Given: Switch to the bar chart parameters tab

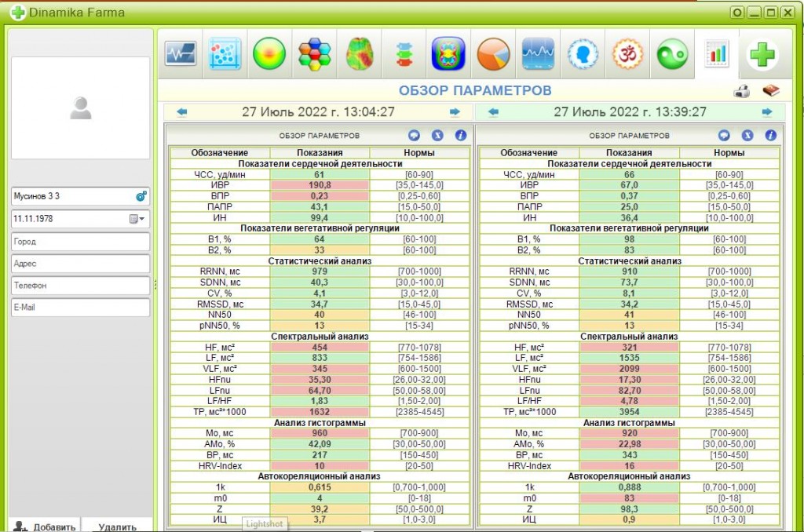Looking at the screenshot, I should [x=717, y=53].
